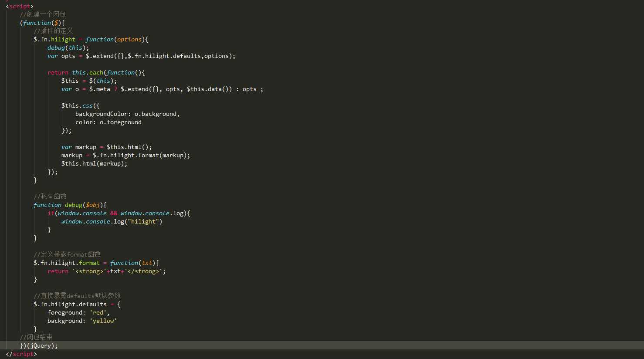Place cursor on the $this.html(markup); line
The width and height of the screenshot is (644, 359).
pyautogui.click(x=95, y=163)
